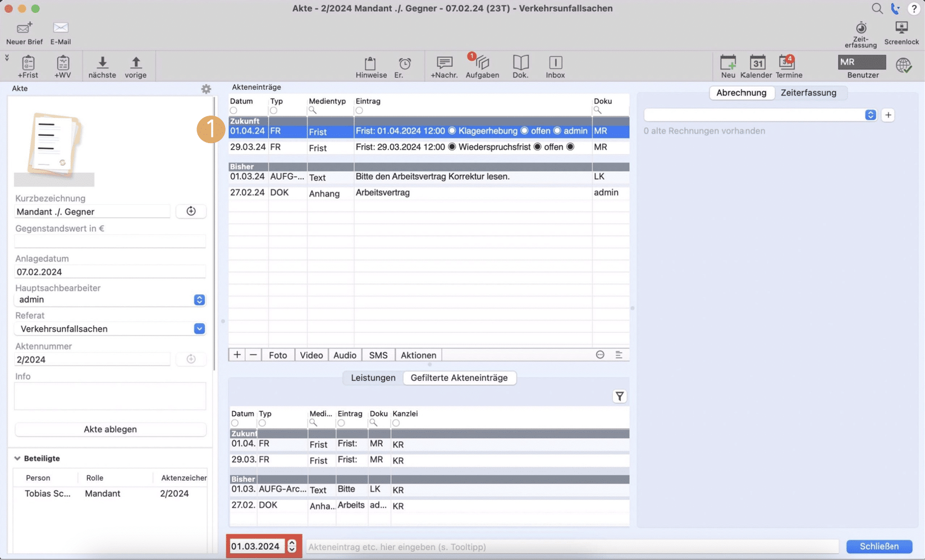Add a Video entry

(311, 355)
